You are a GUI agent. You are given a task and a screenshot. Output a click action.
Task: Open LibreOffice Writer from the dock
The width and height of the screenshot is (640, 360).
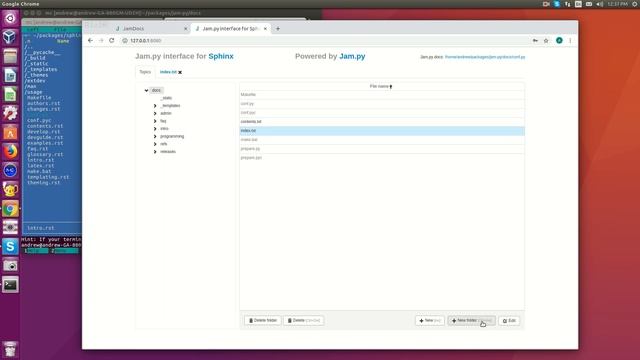coord(10,75)
